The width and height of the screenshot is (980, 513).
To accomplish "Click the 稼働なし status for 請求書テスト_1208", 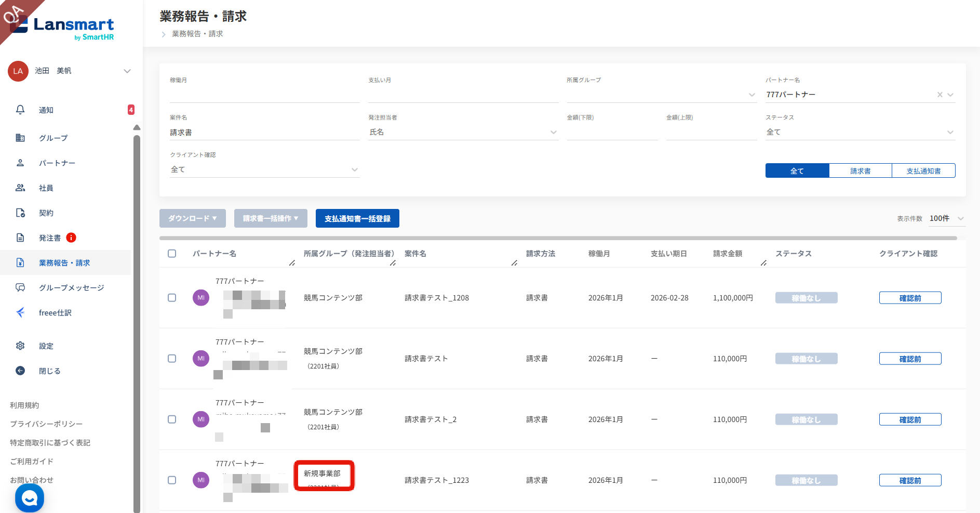I will 806,298.
